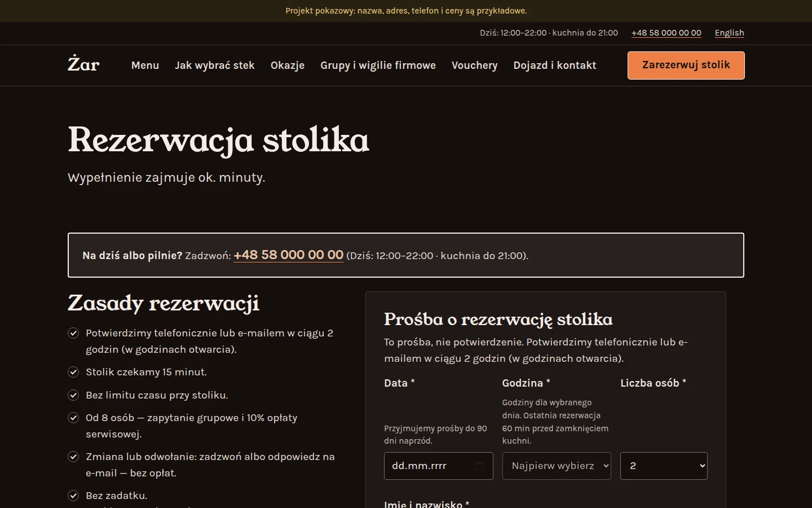Viewport: 812px width, 508px height.
Task: Click the 'Imię i nazwisko *' label
Action: tap(427, 503)
